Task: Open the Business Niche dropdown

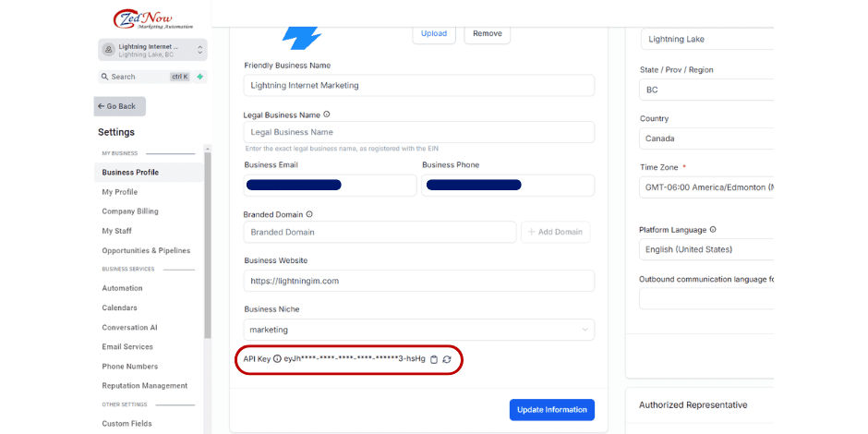Action: tap(419, 330)
